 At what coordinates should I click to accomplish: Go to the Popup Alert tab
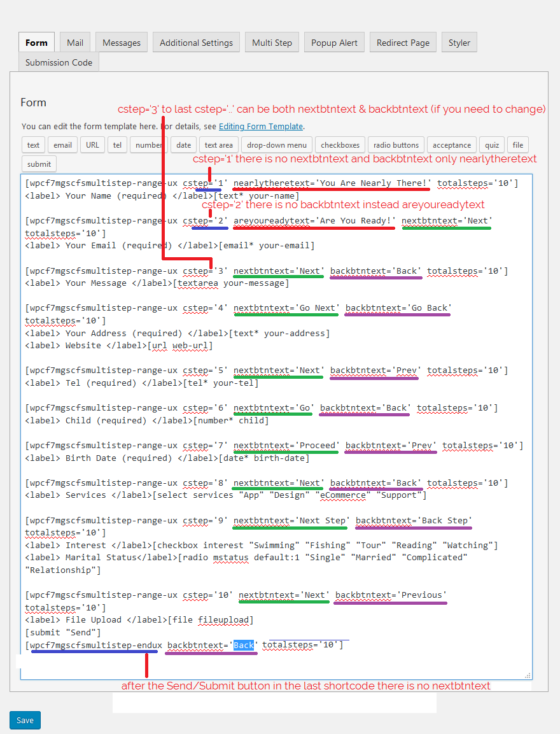tap(334, 43)
